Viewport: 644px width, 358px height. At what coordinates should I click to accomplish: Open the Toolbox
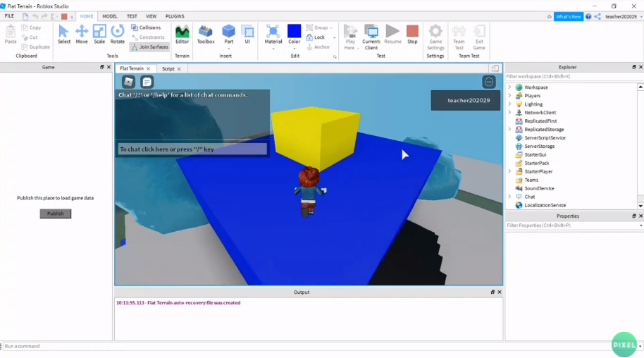206,34
